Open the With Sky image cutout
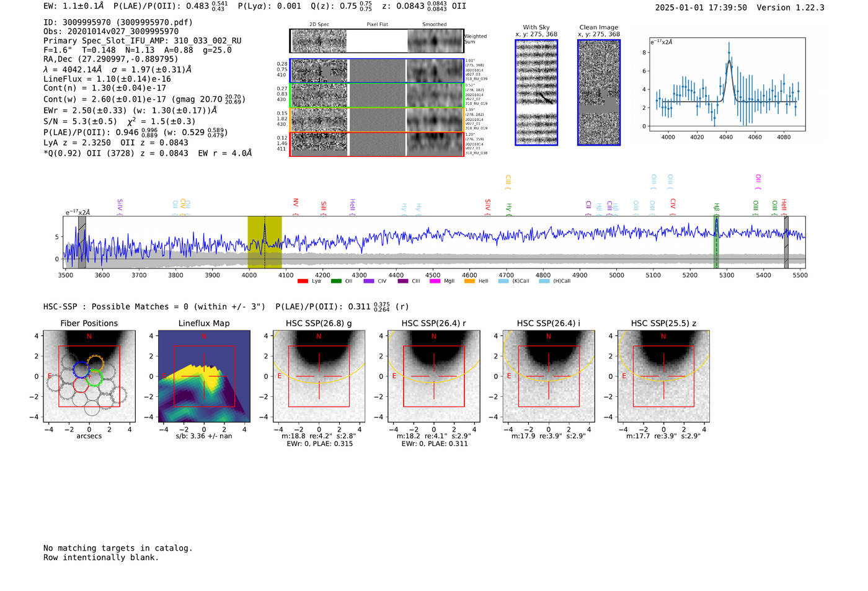The width and height of the screenshot is (868, 591). 536,93
